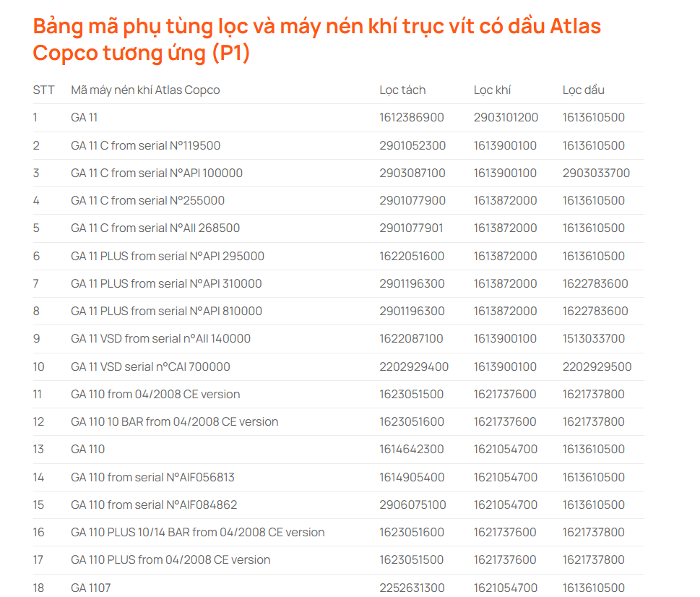Click 'GA 110 PLUS 10/14 BAR from 04/2008 CE version'
This screenshot has width=700, height=597.
pos(198,532)
